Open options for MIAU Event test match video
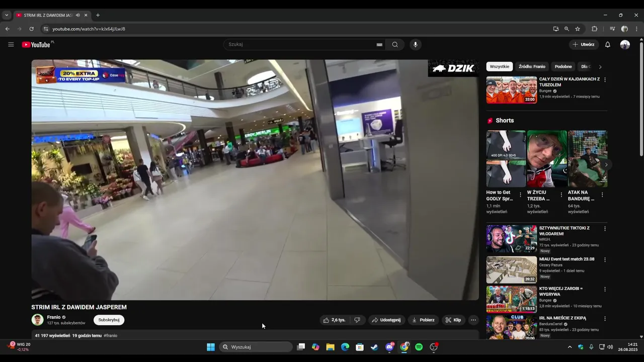This screenshot has height=362, width=644. [x=605, y=259]
